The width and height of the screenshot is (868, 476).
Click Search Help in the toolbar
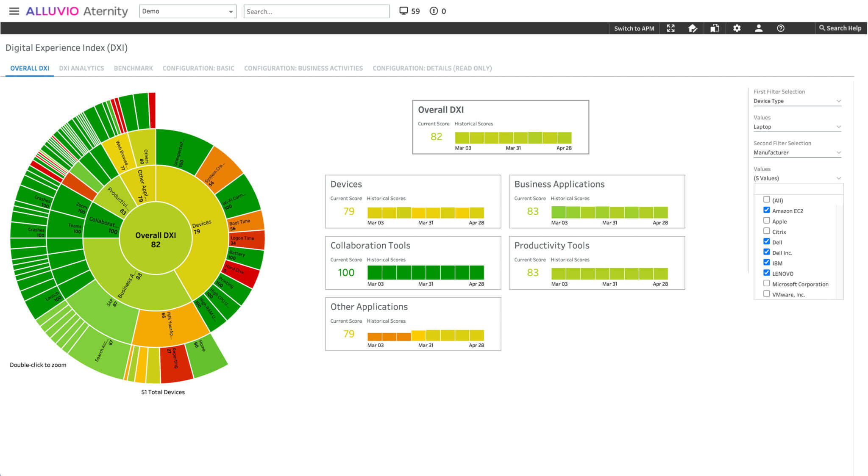pos(840,28)
